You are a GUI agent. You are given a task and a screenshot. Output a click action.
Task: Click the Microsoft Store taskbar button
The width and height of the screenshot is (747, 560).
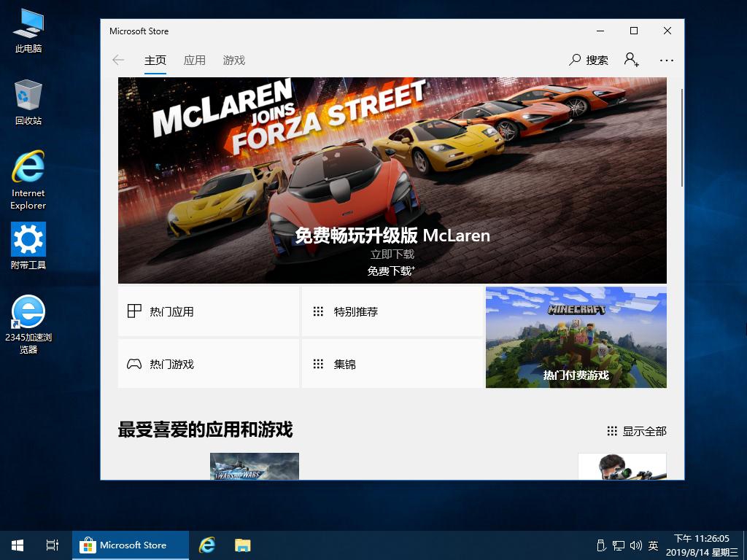click(131, 545)
